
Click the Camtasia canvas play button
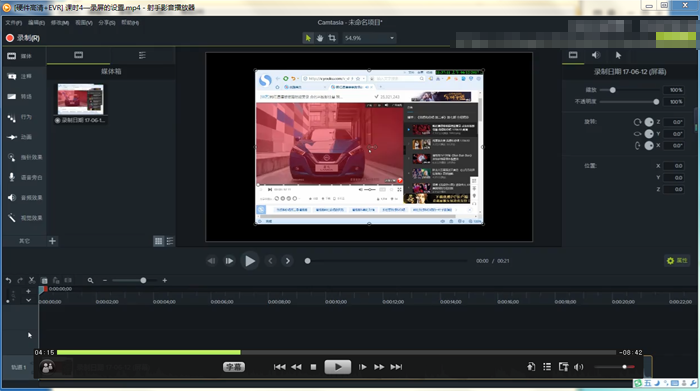coord(249,261)
